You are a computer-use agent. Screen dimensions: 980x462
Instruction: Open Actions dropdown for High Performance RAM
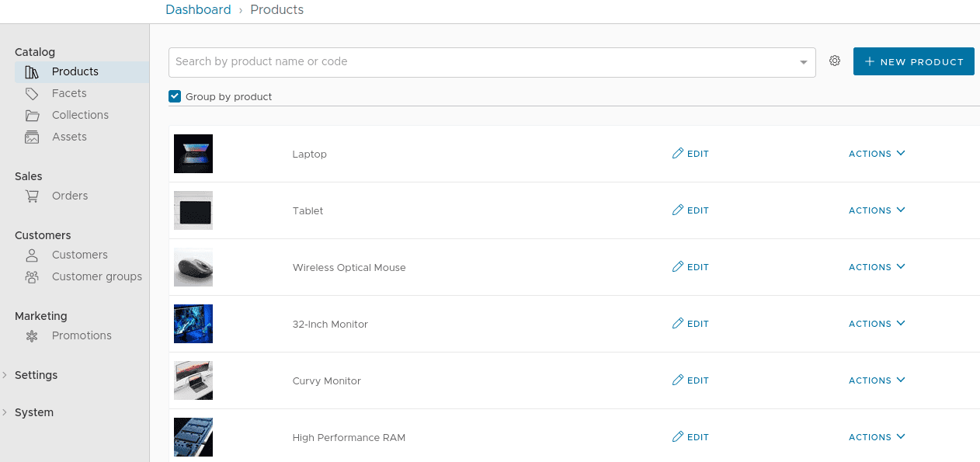[x=877, y=437]
